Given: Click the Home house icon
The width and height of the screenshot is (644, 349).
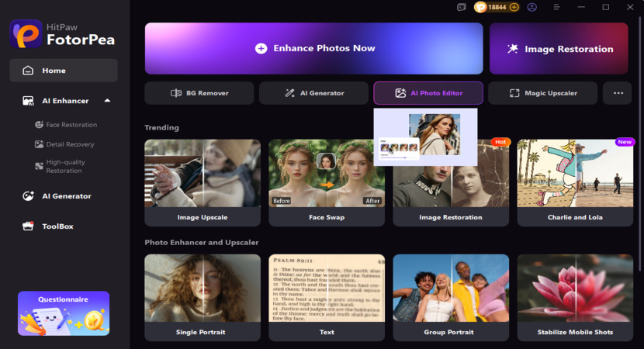Looking at the screenshot, I should 28,71.
